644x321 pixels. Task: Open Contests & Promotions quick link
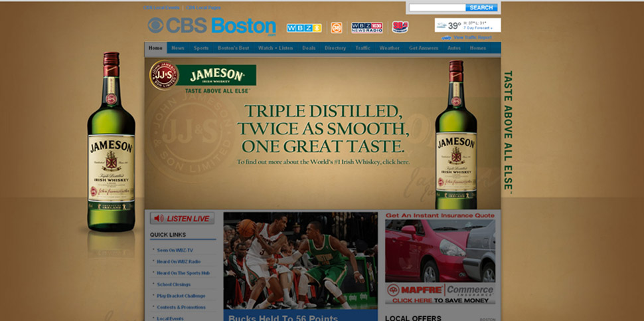pos(181,307)
